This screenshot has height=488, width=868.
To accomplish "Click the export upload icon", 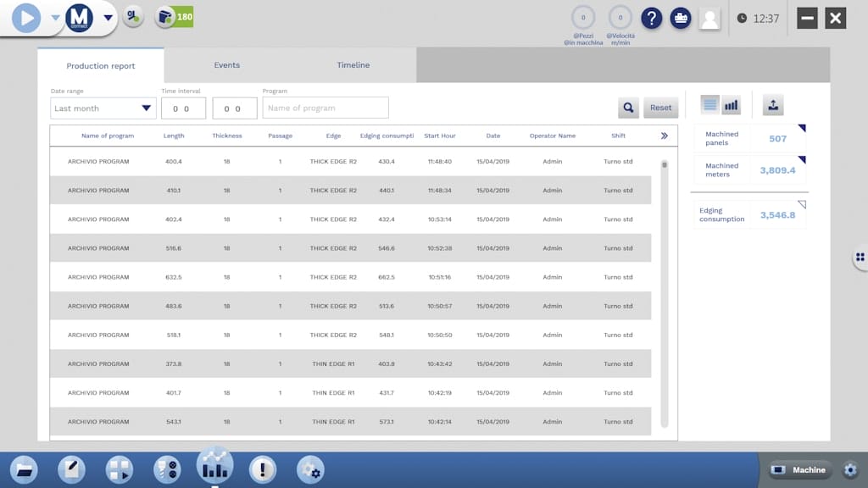I will point(772,105).
